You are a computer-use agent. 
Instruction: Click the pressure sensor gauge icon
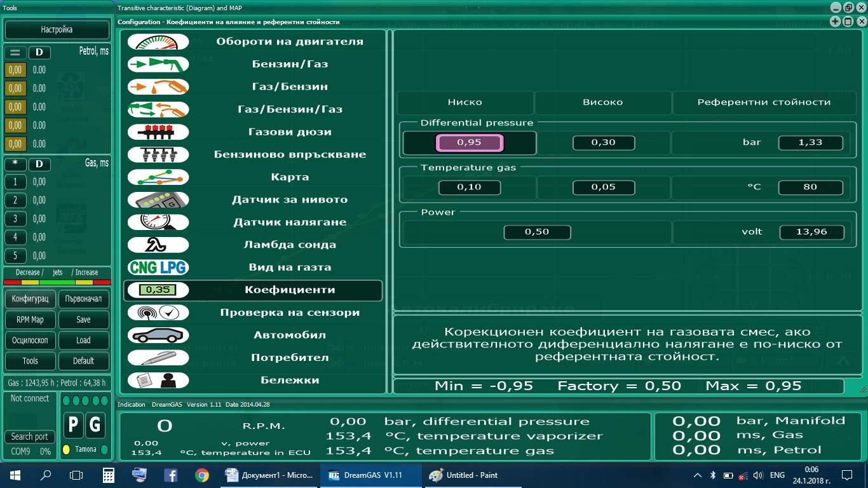pyautogui.click(x=158, y=222)
